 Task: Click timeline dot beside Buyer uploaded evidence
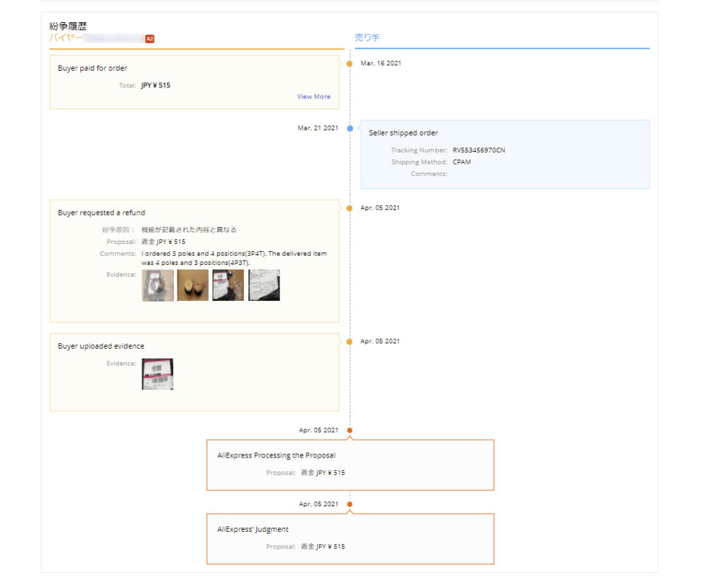pos(349,341)
